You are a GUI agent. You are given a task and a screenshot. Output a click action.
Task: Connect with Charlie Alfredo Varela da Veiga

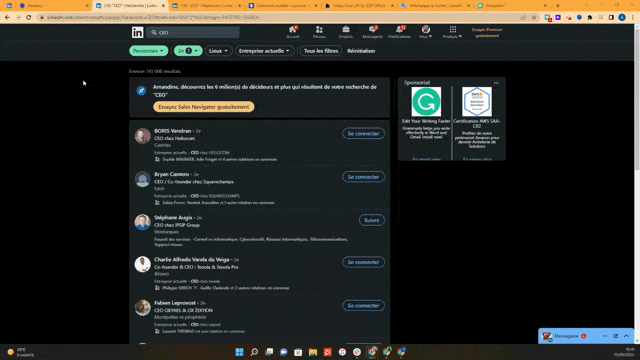(363, 262)
